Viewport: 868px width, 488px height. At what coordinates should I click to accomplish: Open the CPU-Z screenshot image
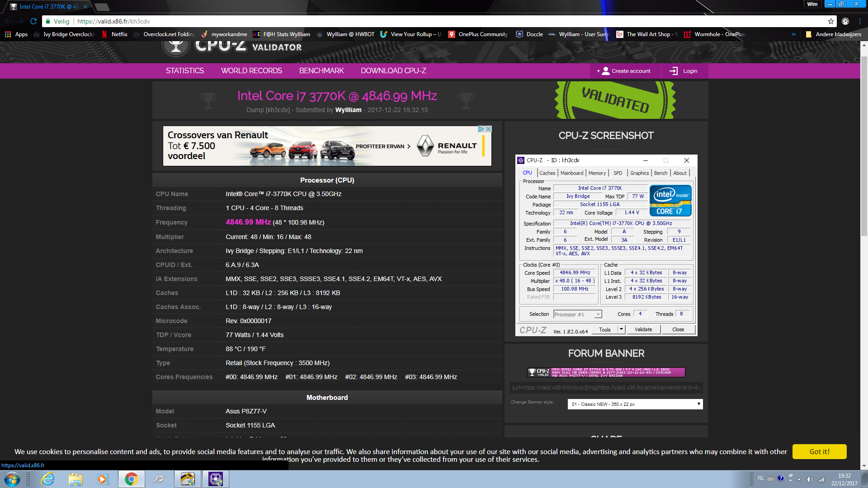coord(606,245)
